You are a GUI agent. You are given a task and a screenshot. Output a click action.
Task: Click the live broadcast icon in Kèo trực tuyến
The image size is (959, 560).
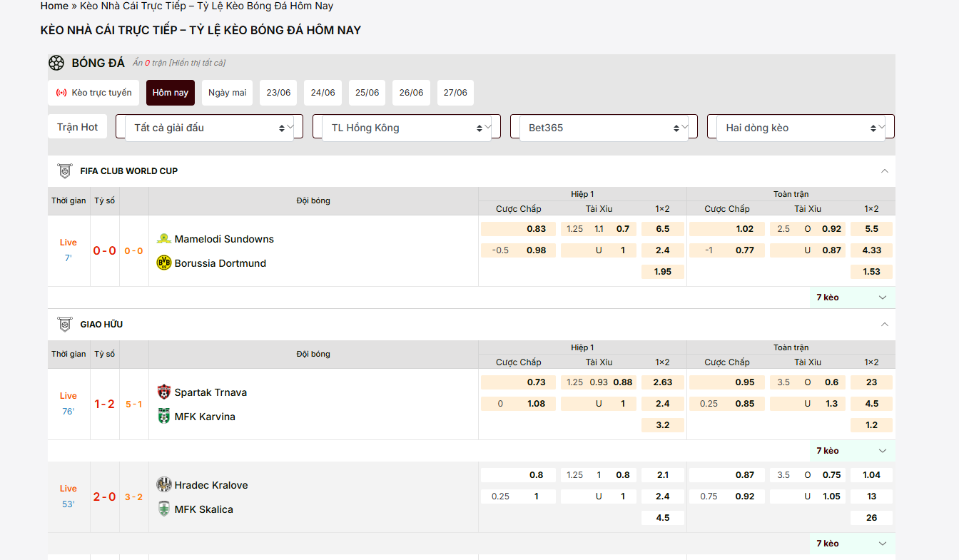tap(61, 93)
